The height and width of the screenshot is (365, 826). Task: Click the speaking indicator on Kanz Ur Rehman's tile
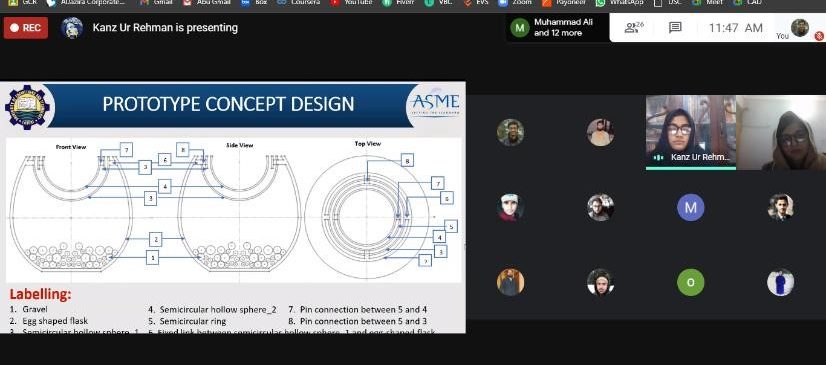click(658, 157)
